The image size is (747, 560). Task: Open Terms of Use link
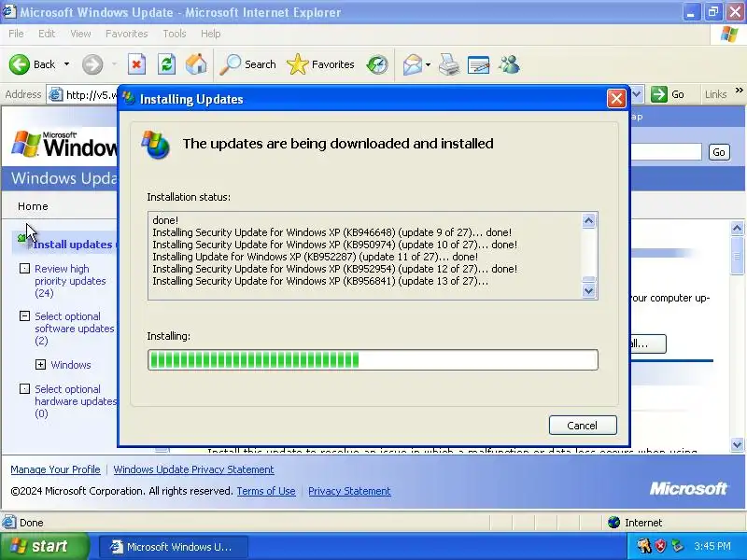[x=266, y=491]
